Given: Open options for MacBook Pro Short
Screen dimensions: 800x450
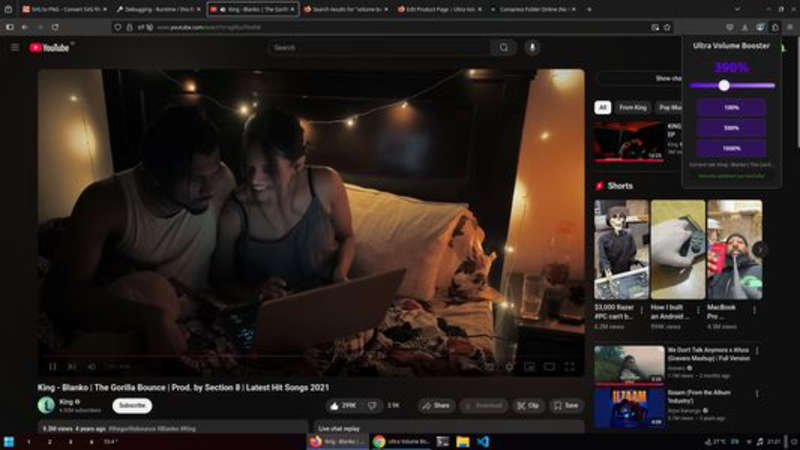Looking at the screenshot, I should pos(755,310).
